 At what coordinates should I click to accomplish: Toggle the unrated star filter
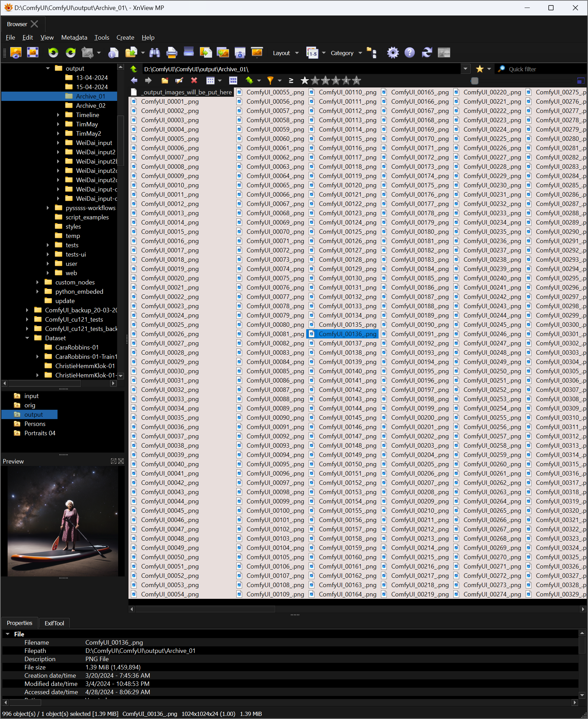pos(305,81)
